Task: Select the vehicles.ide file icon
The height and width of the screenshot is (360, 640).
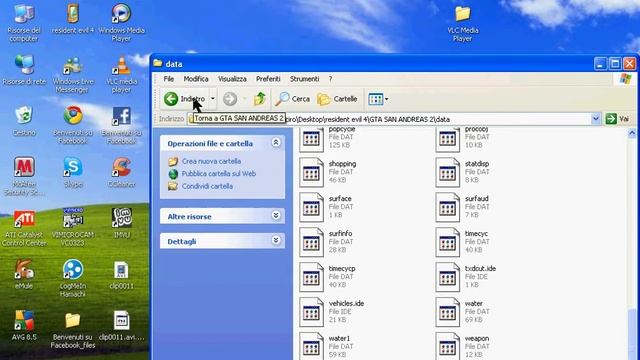Action: coord(311,313)
